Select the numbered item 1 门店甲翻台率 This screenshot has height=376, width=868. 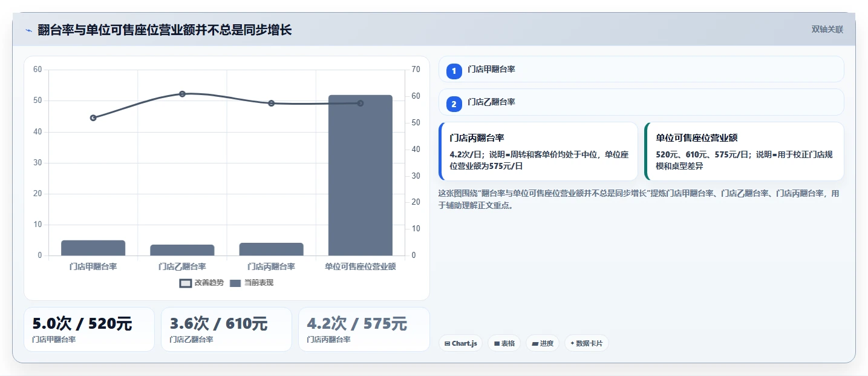click(641, 69)
